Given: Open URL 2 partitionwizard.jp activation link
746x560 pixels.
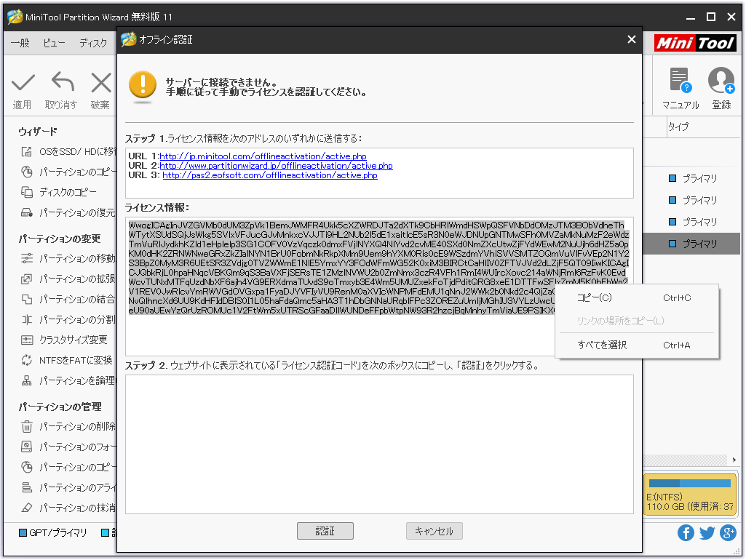Looking at the screenshot, I should (x=276, y=166).
